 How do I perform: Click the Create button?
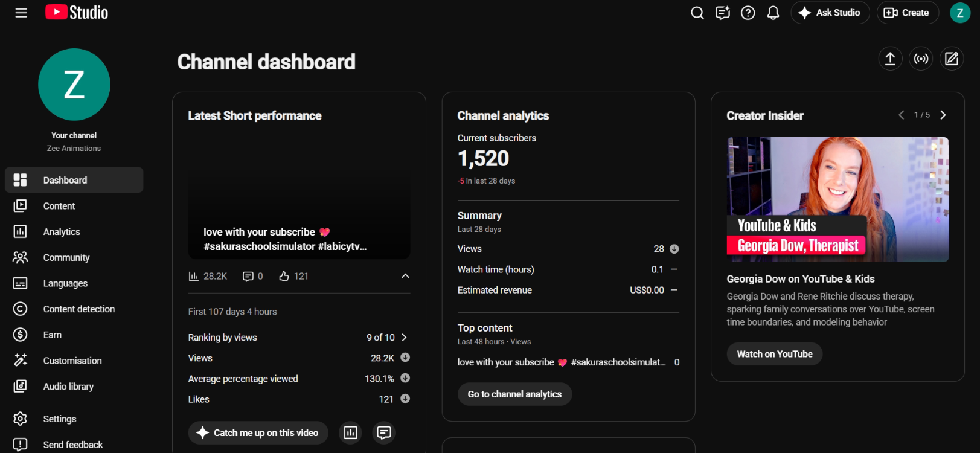pos(908,13)
